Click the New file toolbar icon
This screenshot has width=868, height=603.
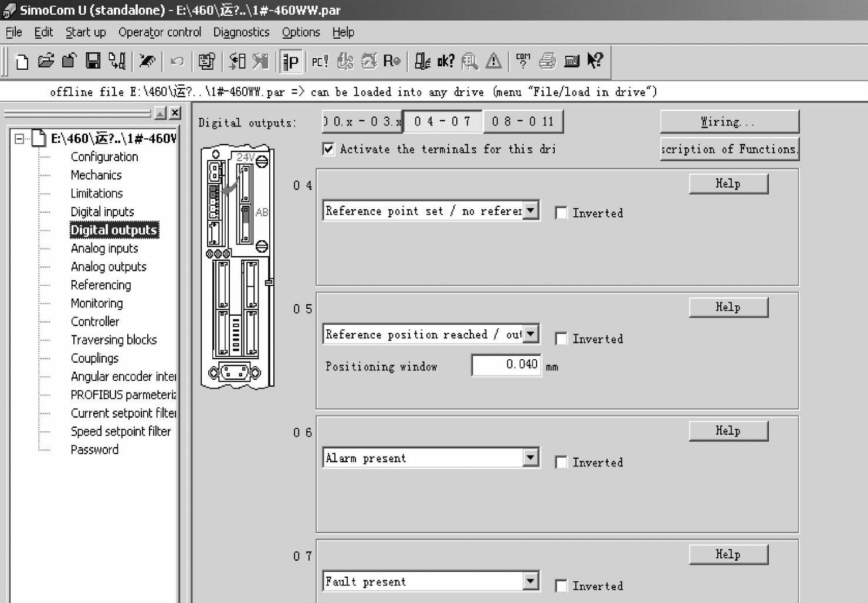coord(22,61)
